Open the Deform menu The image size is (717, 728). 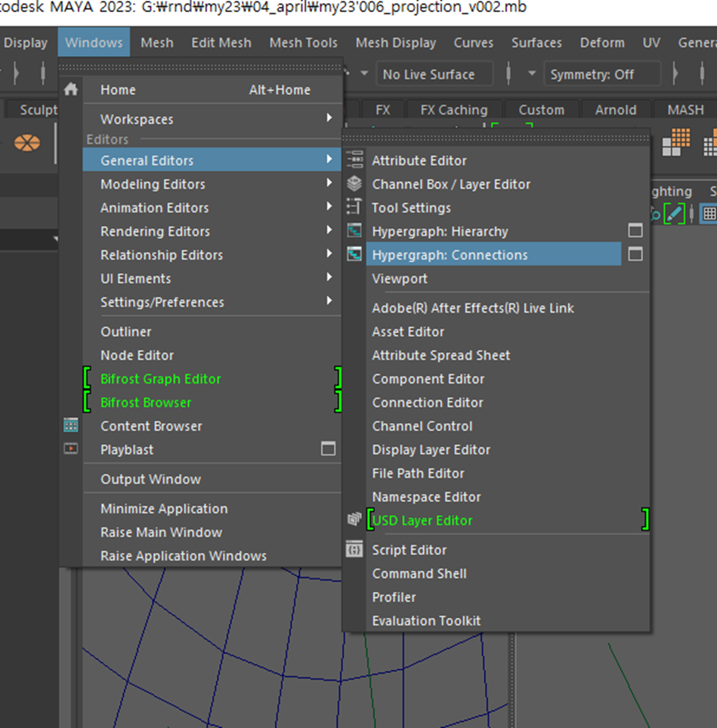coord(602,42)
